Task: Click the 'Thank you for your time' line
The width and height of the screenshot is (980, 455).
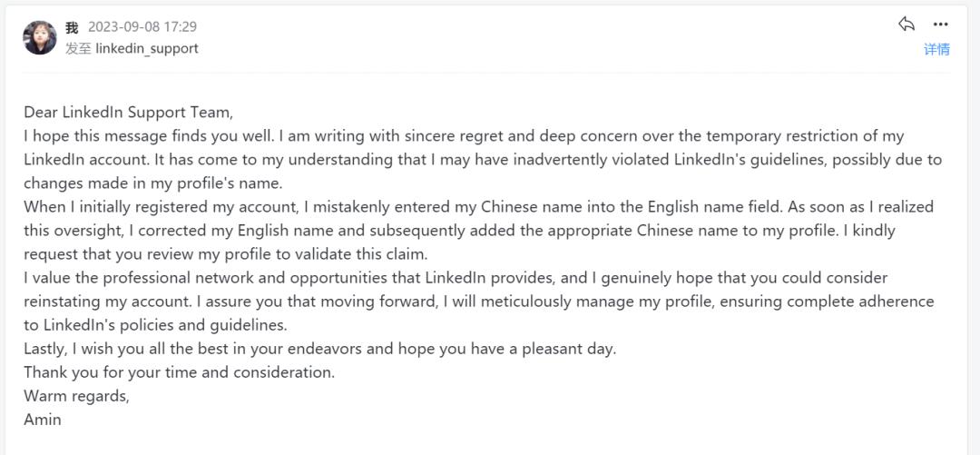Action: point(179,372)
